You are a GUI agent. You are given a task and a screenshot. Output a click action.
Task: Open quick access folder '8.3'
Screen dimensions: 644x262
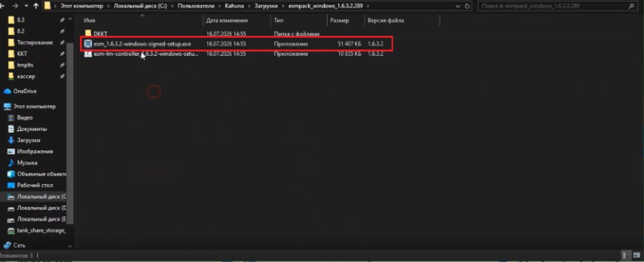(21, 20)
